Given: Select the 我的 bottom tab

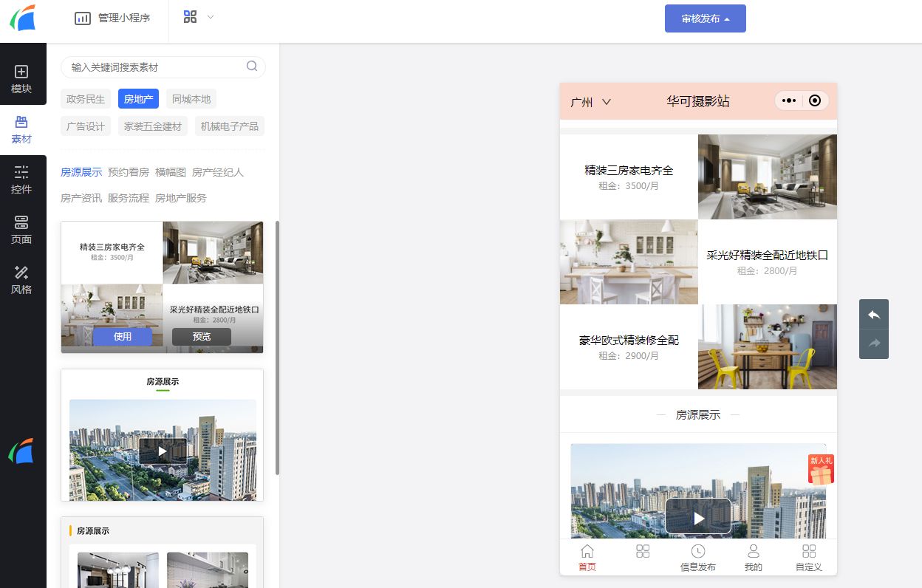Looking at the screenshot, I should point(754,558).
